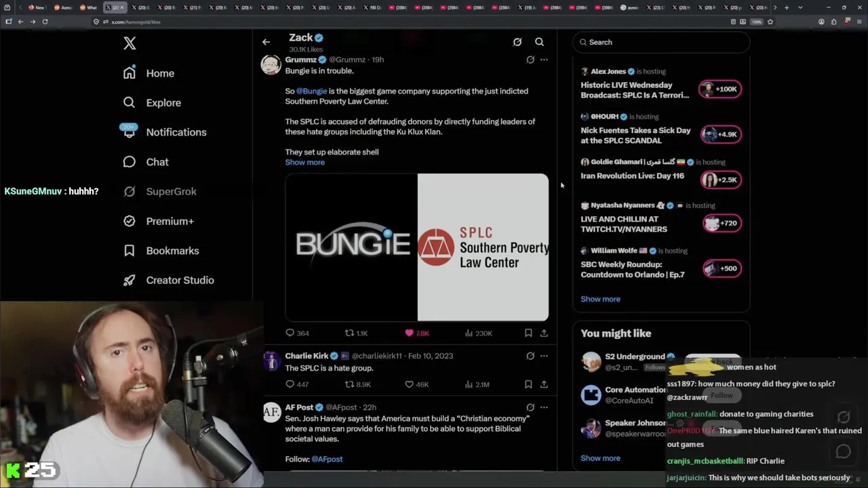Image resolution: width=868 pixels, height=488 pixels.
Task: View analytics of Charlie Kirk post 2.1M
Action: click(477, 384)
